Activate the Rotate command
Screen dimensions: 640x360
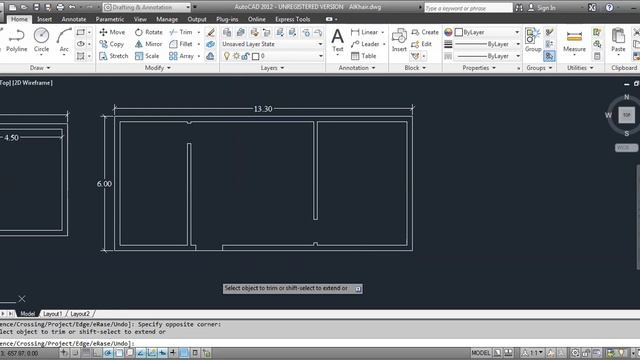pos(149,32)
